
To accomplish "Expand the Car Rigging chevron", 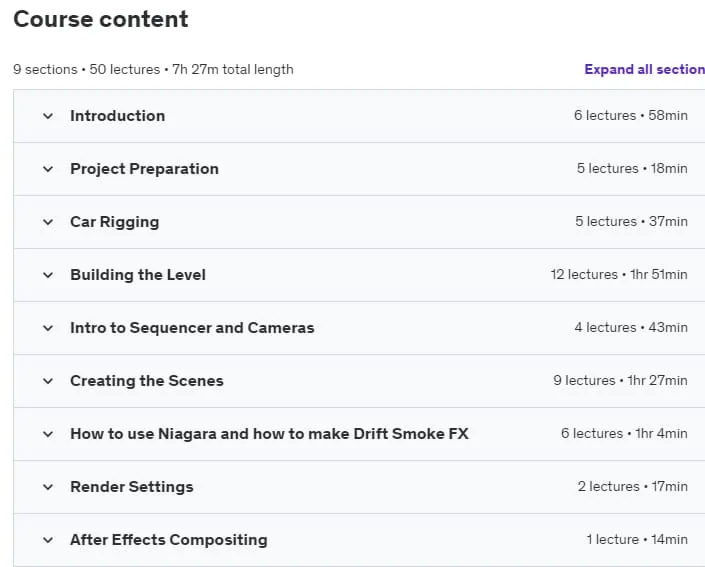I will tap(48, 222).
